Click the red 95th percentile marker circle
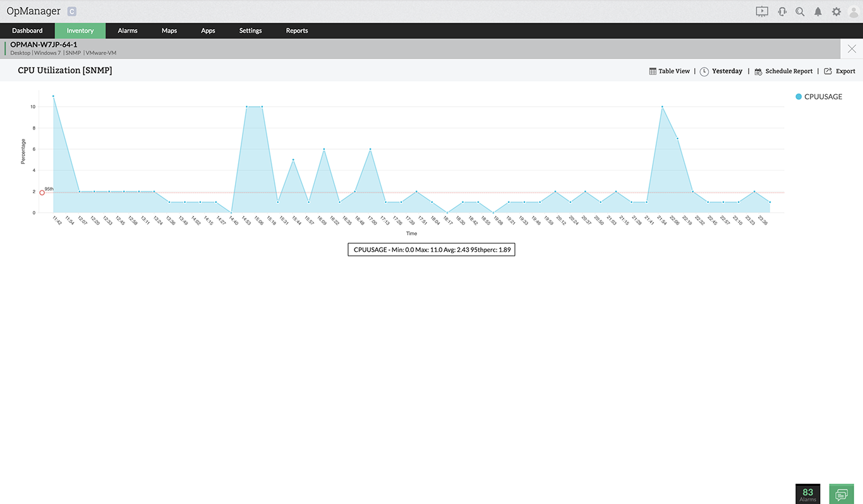 pos(42,193)
